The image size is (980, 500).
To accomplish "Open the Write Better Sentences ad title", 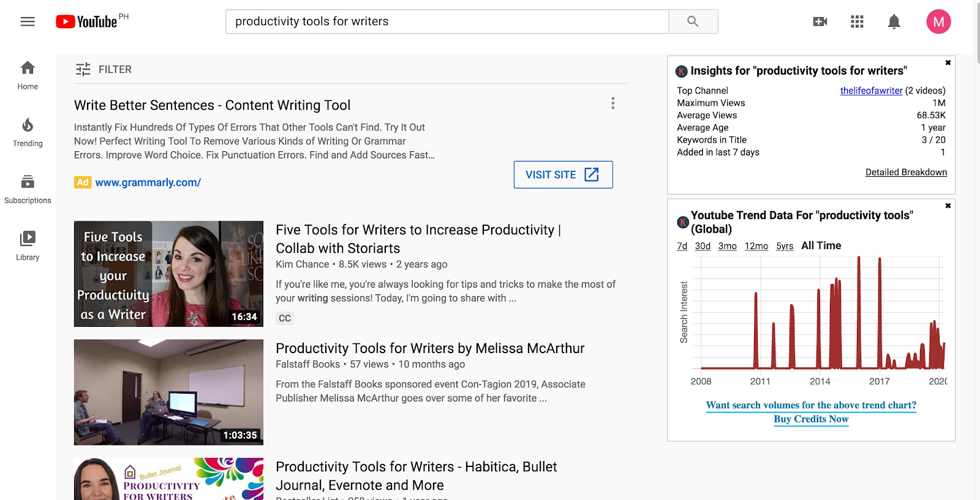I will [212, 105].
